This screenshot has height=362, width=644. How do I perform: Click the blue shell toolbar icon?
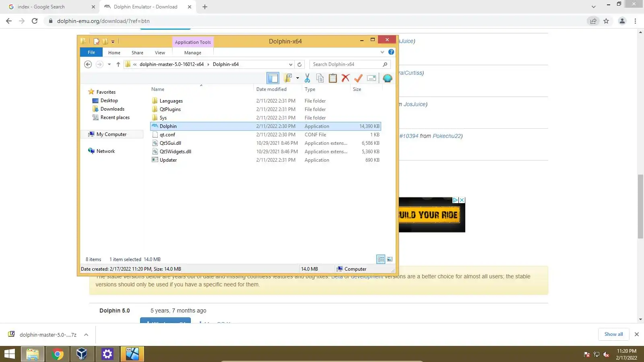387,78
